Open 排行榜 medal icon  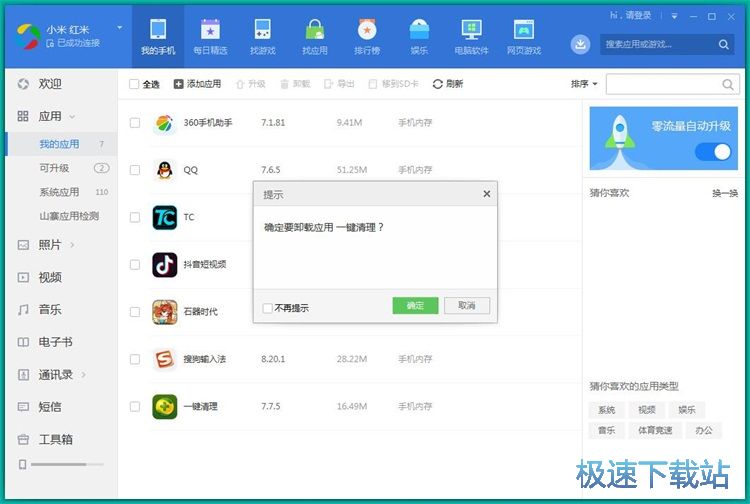pos(367,30)
